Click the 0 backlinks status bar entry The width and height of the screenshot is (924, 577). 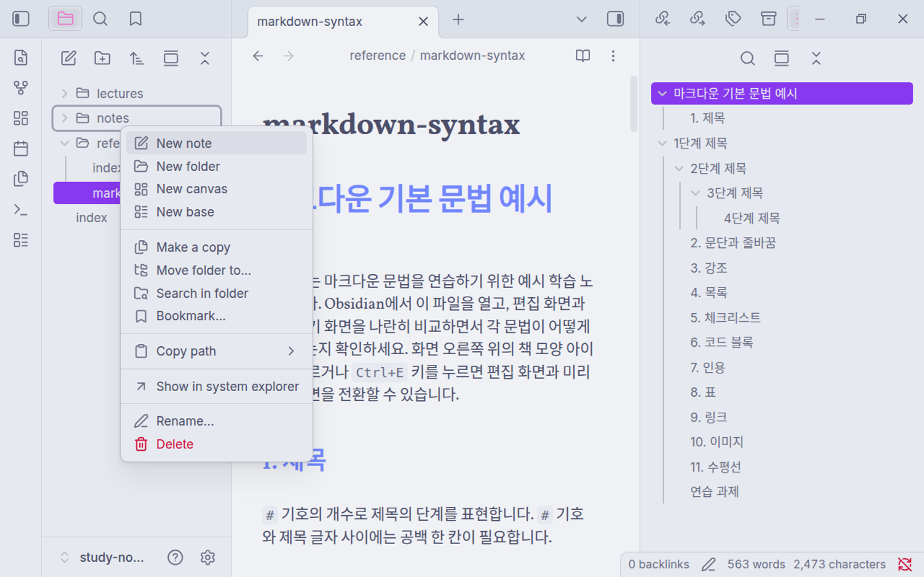click(658, 564)
